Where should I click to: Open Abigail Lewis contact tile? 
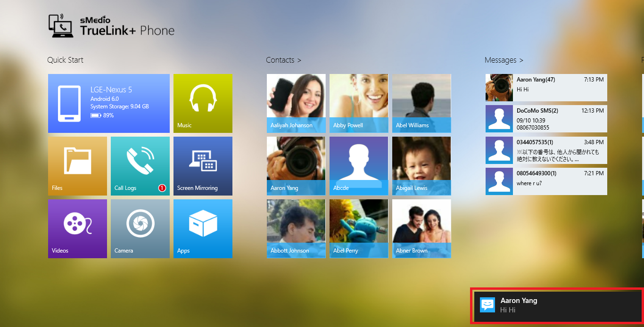click(x=421, y=166)
